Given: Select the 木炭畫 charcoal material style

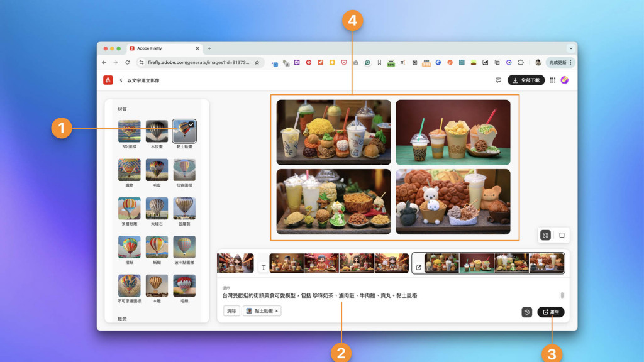Looking at the screenshot, I should point(157,131).
